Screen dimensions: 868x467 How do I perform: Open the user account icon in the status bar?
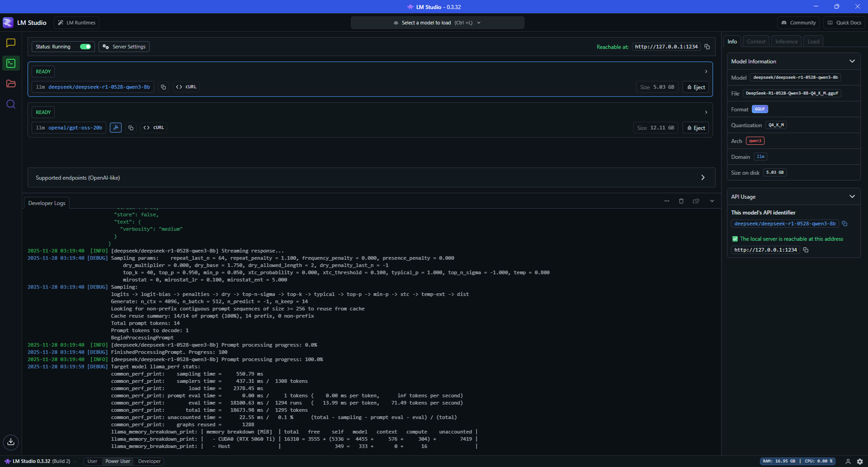point(848,462)
